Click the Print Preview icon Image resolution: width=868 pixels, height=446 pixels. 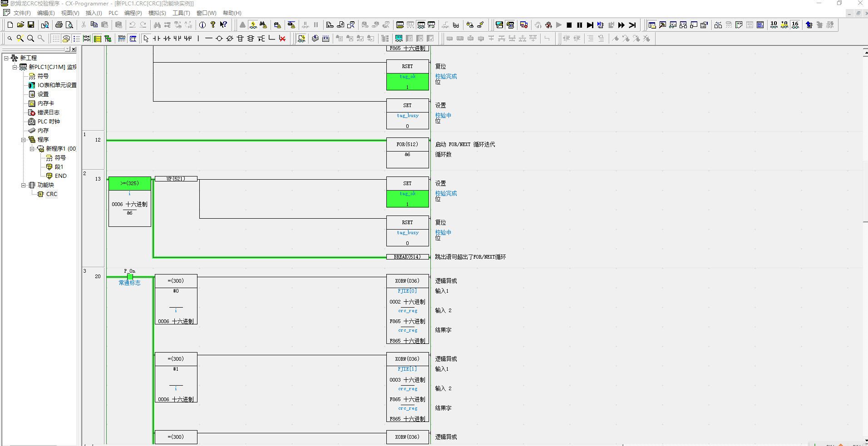point(69,25)
